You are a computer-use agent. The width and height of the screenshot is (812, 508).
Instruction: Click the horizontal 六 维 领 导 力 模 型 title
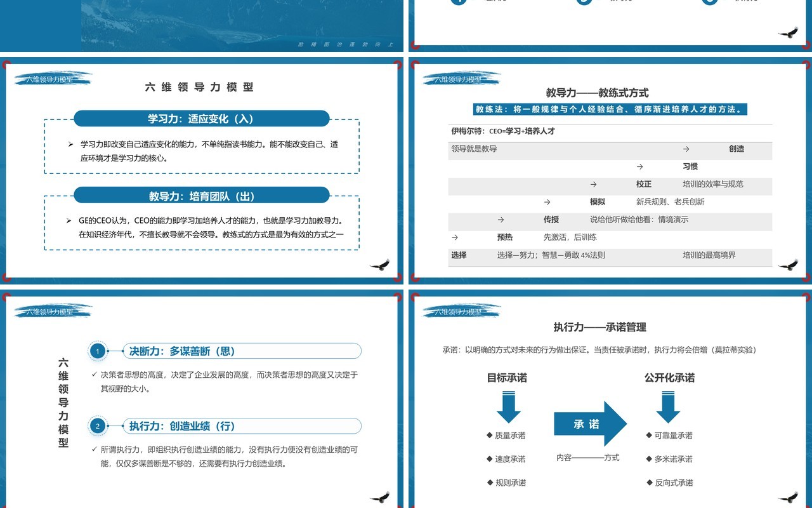199,88
